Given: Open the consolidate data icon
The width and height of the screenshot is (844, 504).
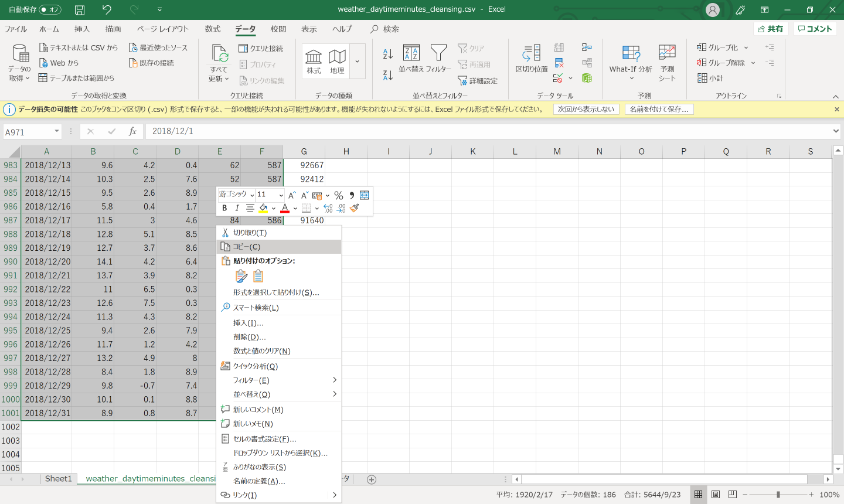Looking at the screenshot, I should click(x=587, y=47).
